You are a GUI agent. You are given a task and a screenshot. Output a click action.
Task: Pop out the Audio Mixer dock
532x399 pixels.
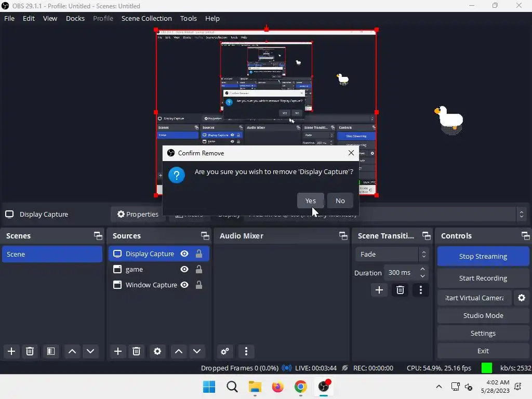[343, 236]
